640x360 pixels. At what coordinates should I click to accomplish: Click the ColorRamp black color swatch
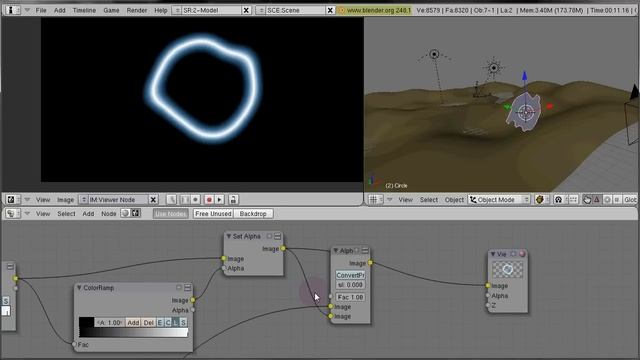pos(86,322)
